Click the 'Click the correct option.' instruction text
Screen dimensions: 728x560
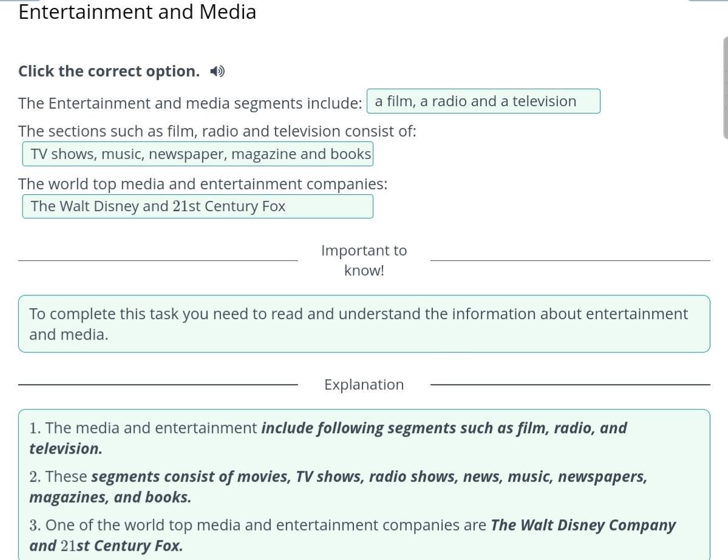click(x=109, y=72)
